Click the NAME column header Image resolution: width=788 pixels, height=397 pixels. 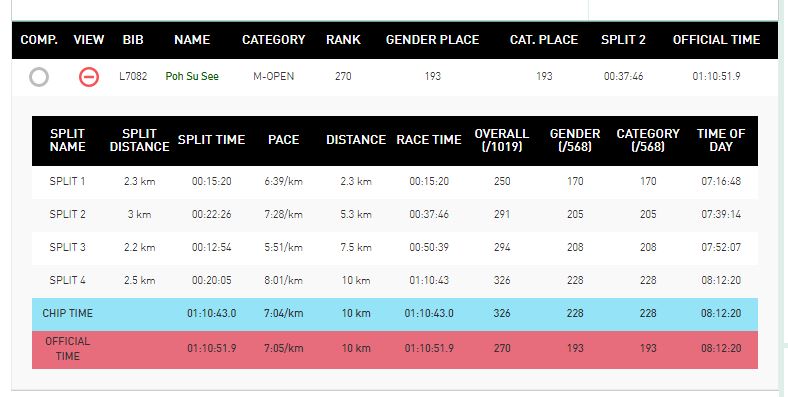tap(192, 40)
